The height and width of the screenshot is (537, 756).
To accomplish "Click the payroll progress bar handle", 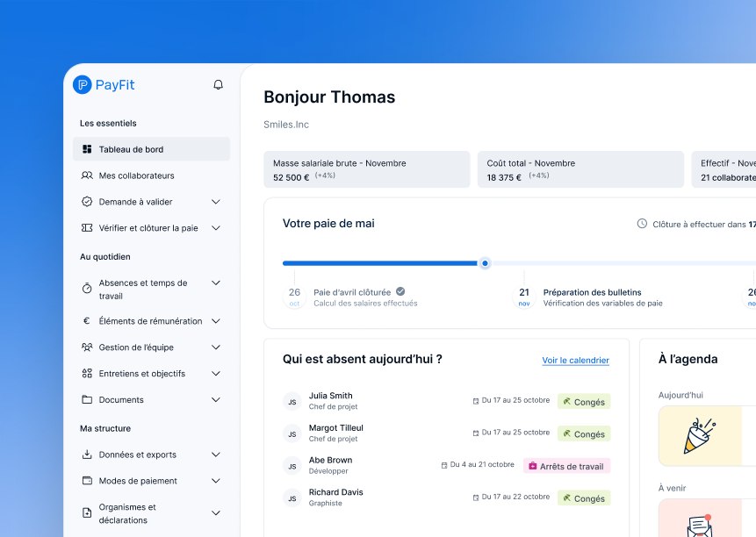I will (485, 263).
